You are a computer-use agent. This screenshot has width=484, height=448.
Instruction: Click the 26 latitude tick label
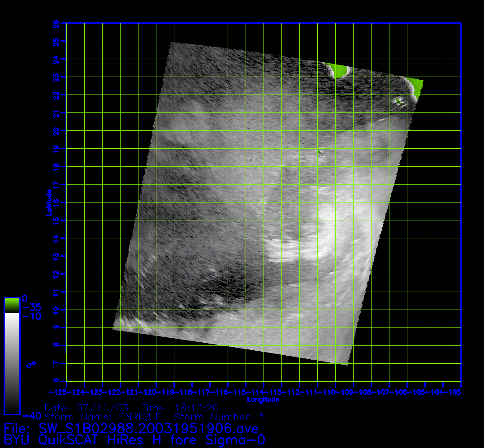(x=56, y=23)
